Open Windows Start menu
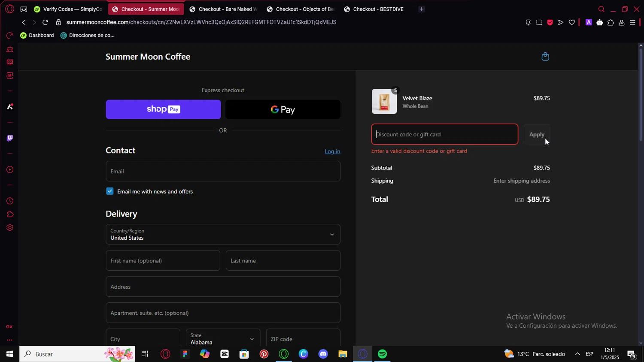Viewport: 644px width, 362px height. [9, 354]
